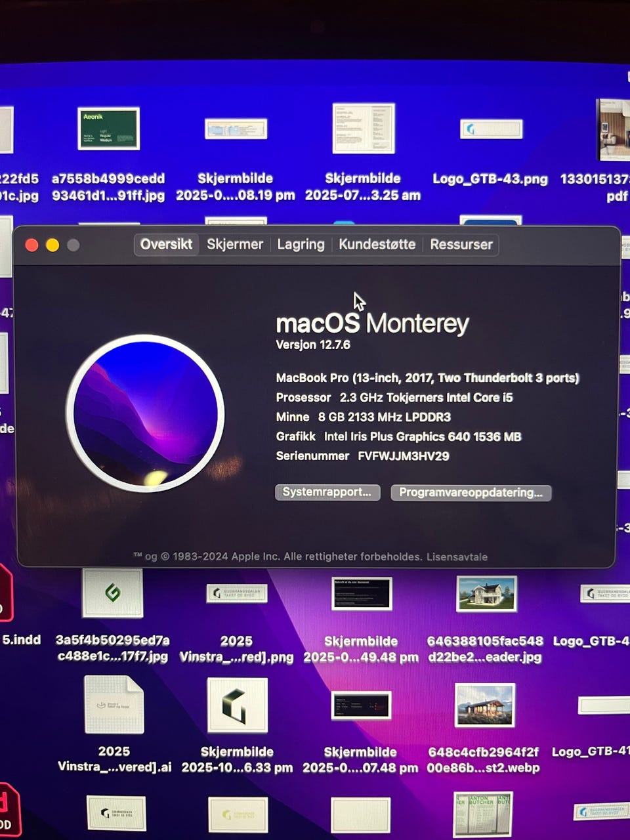Select the Oversikt tab
Image resolution: width=630 pixels, height=840 pixels.
pyautogui.click(x=166, y=245)
